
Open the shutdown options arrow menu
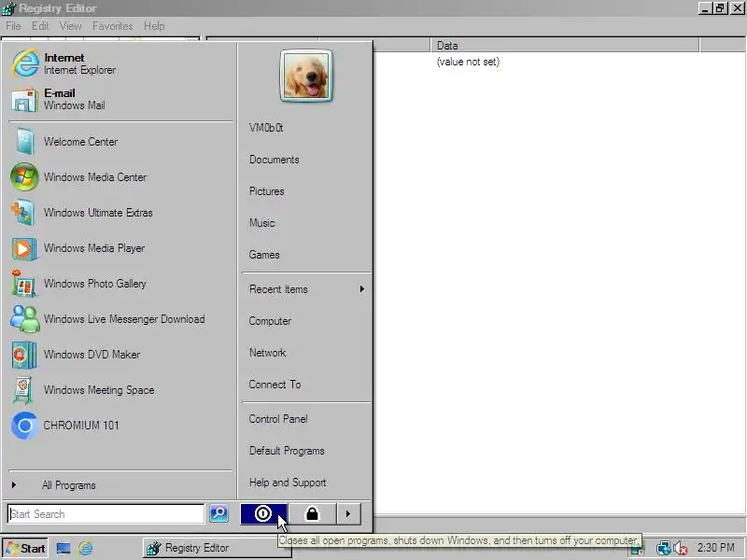coord(348,514)
